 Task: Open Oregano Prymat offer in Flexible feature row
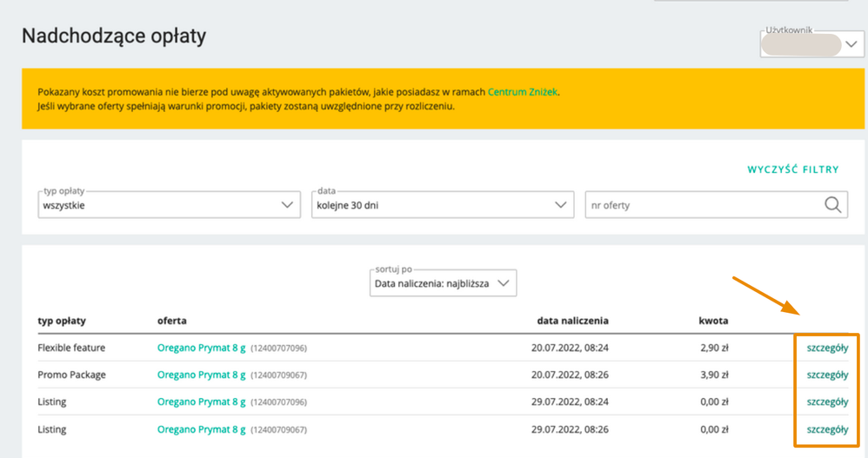pyautogui.click(x=201, y=348)
